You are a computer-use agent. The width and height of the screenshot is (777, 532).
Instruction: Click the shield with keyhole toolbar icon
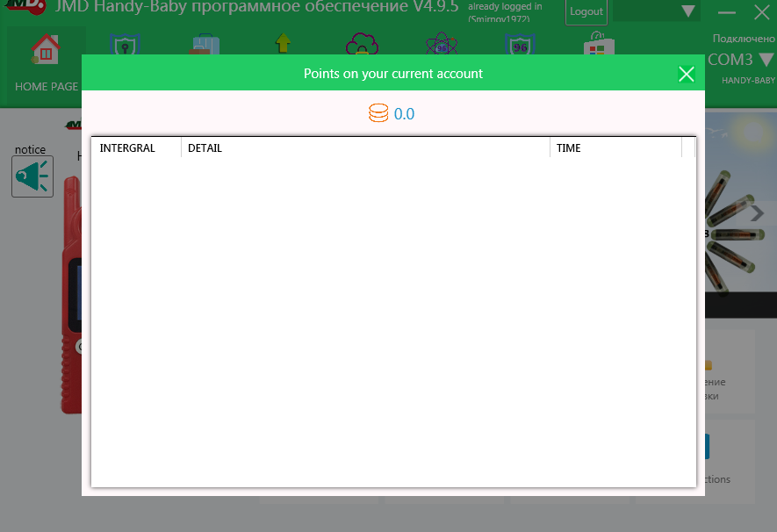pyautogui.click(x=125, y=44)
